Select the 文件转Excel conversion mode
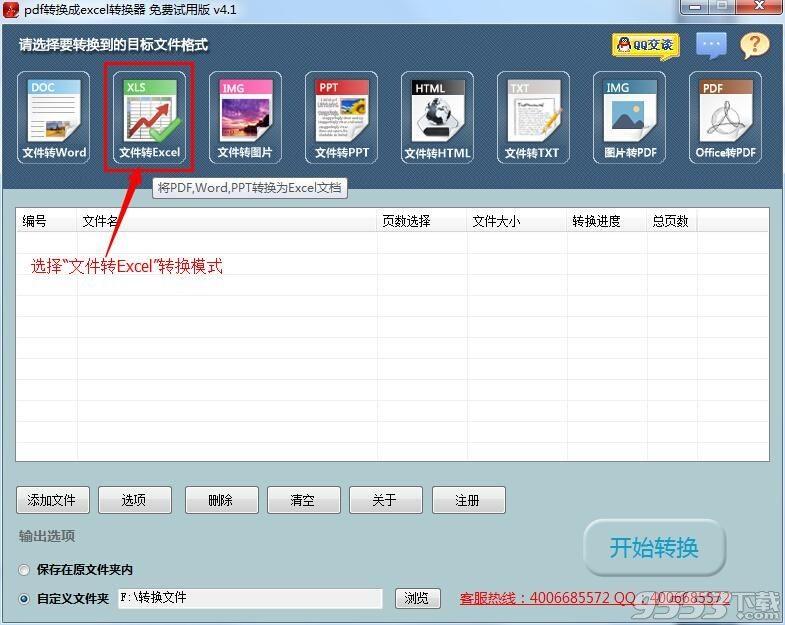This screenshot has height=625, width=785. pos(149,118)
